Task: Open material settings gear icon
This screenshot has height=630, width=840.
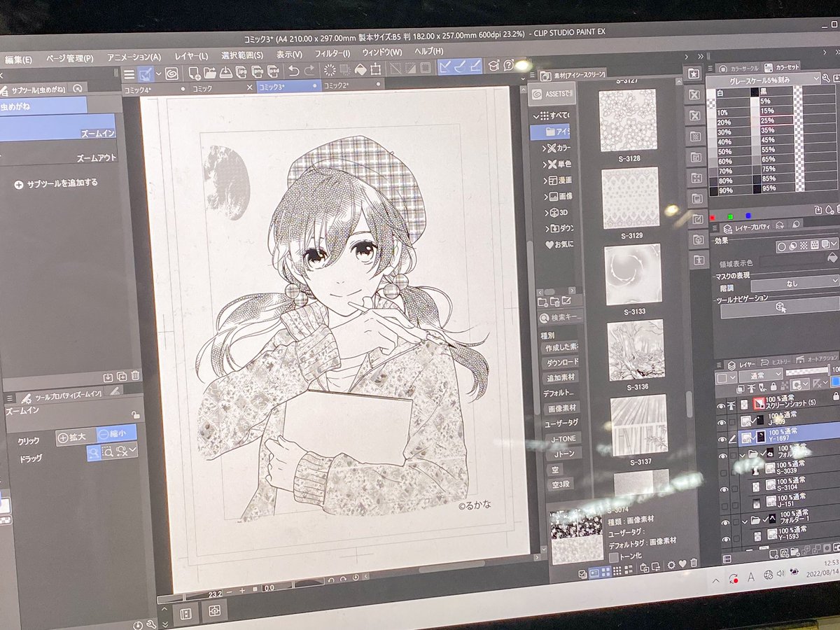Action: 671,564
